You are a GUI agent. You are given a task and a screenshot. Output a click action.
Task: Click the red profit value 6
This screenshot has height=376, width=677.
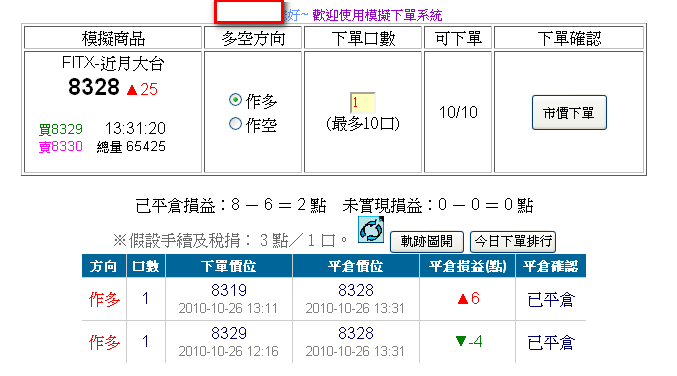click(475, 298)
